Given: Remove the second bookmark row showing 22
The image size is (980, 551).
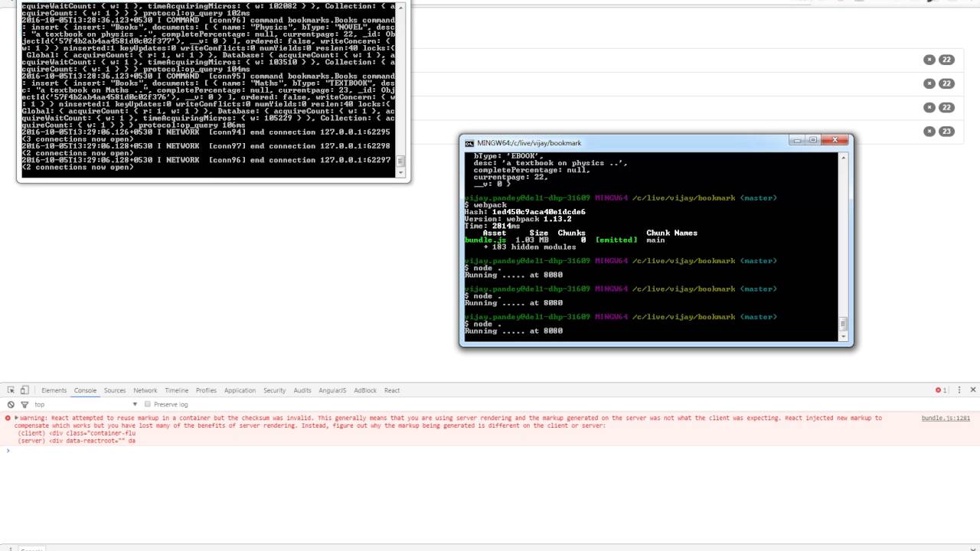Looking at the screenshot, I should tap(929, 83).
